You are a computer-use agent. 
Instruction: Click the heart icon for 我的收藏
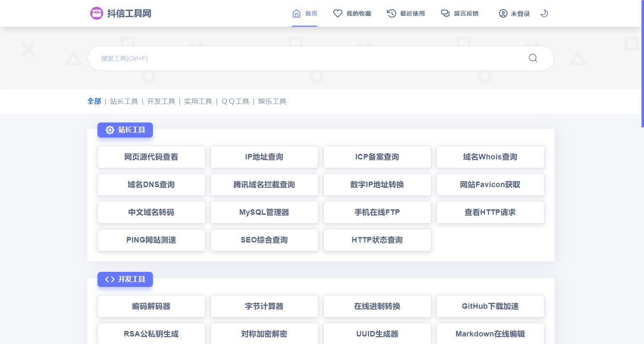pyautogui.click(x=338, y=13)
